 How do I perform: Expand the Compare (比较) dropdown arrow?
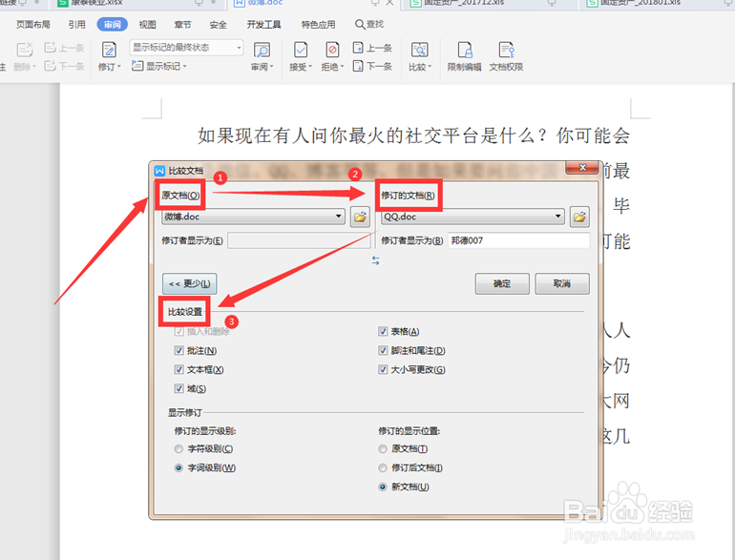tap(430, 67)
